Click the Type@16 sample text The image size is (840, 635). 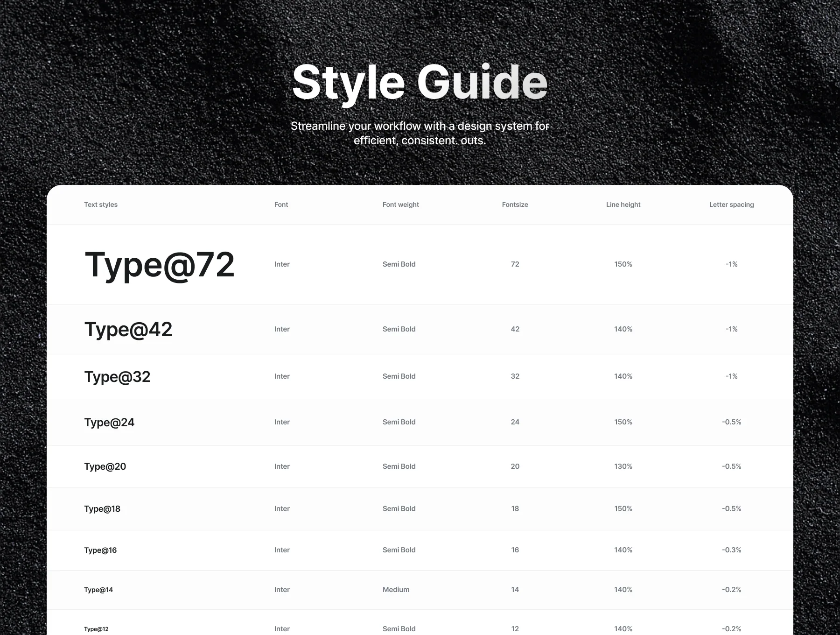coord(100,550)
